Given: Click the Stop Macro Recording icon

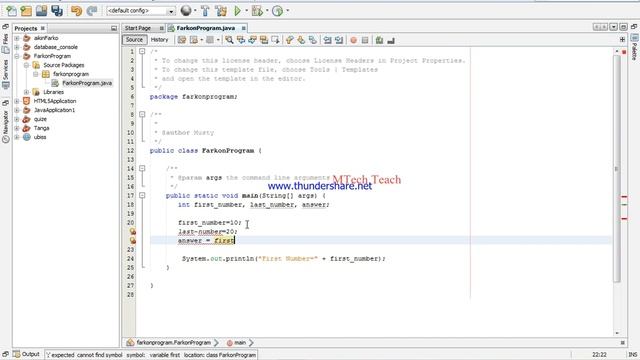Looking at the screenshot, I should (365, 40).
